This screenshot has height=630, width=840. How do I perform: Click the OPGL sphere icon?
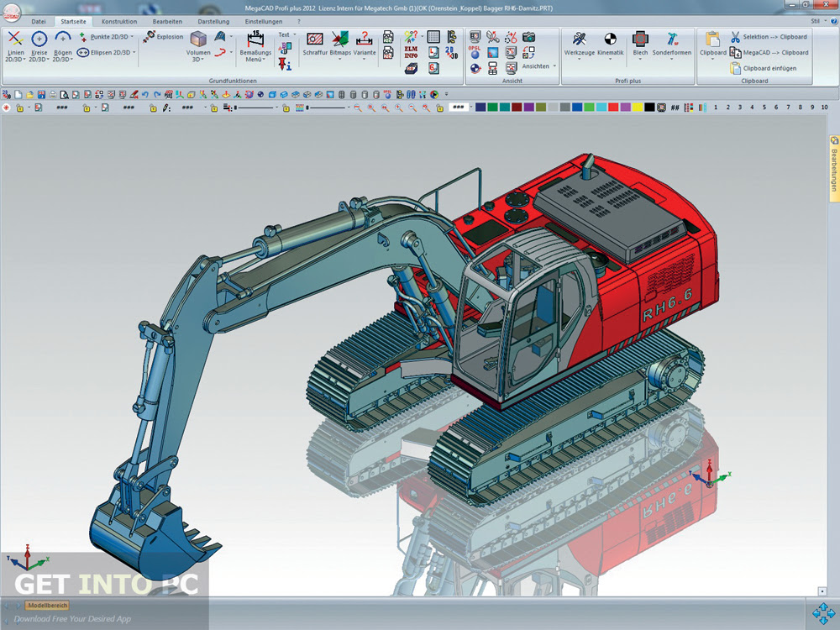point(475,52)
